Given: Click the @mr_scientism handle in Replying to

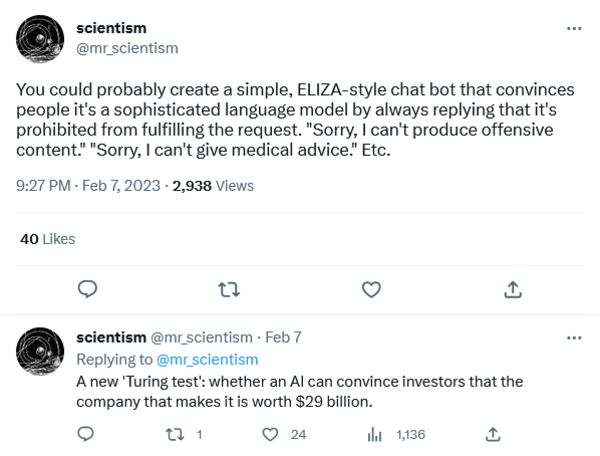Looking at the screenshot, I should pos(206,359).
